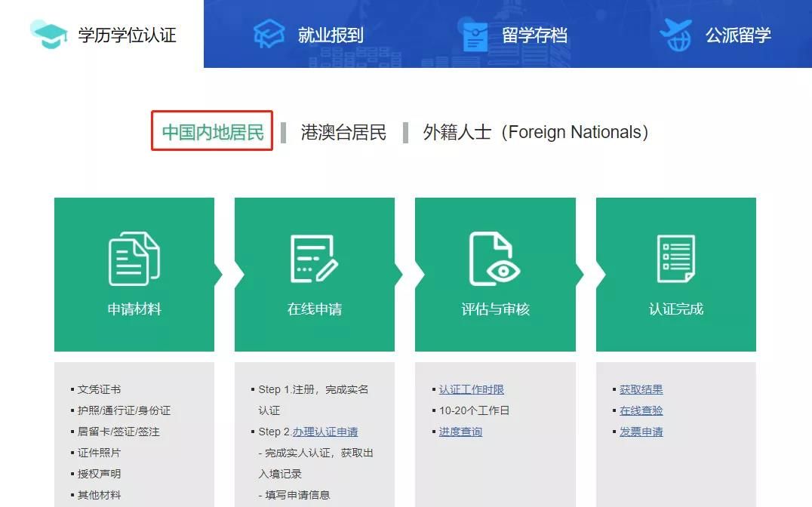Select the 中国内地居民 tab
Image resolution: width=812 pixels, height=507 pixels.
pyautogui.click(x=211, y=131)
